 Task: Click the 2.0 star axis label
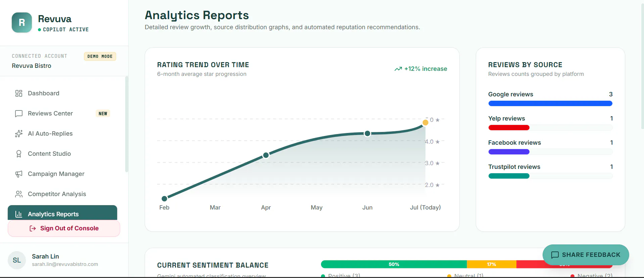pyautogui.click(x=432, y=185)
